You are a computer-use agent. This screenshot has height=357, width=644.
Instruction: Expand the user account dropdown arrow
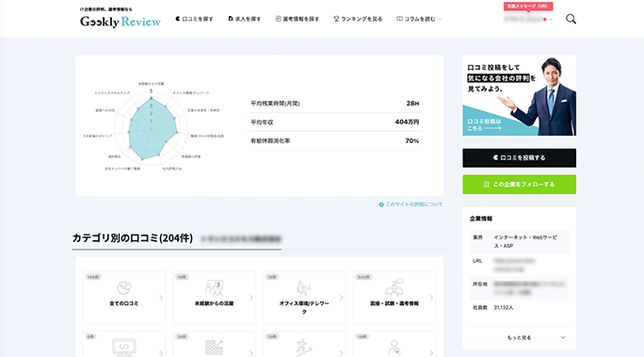(551, 19)
